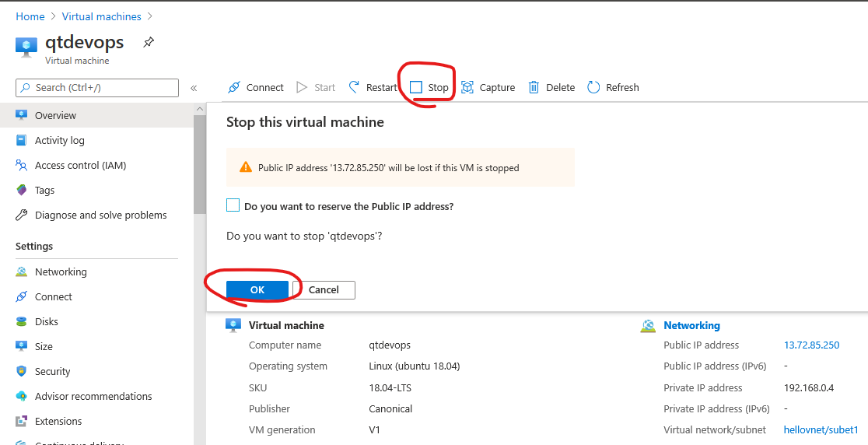Click the Networking heading link
Screen dimensions: 868x445
(x=691, y=325)
